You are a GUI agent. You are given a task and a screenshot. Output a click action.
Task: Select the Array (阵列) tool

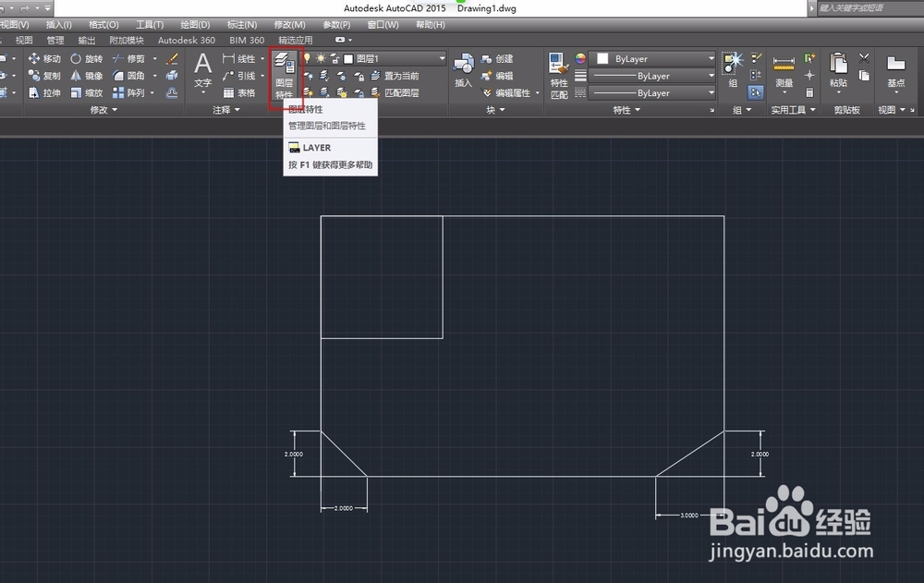(129, 92)
